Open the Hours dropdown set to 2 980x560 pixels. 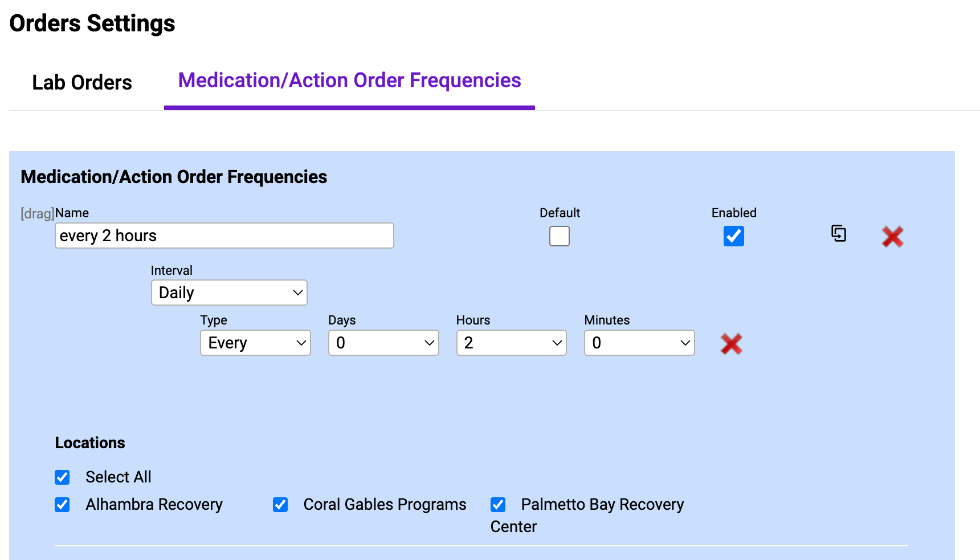(511, 343)
